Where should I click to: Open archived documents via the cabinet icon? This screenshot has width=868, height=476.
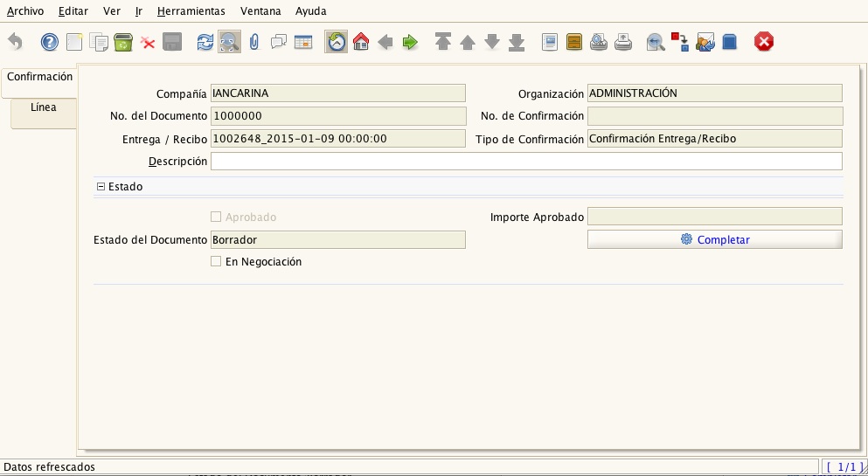(574, 42)
